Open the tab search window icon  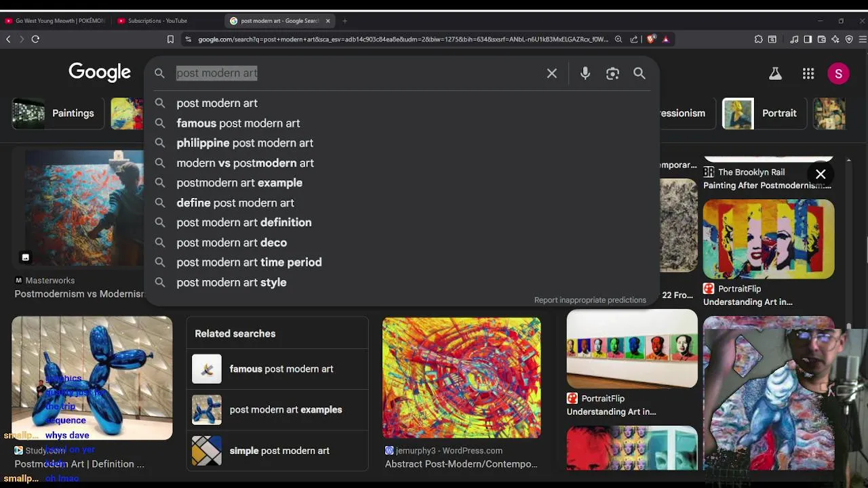(x=772, y=39)
